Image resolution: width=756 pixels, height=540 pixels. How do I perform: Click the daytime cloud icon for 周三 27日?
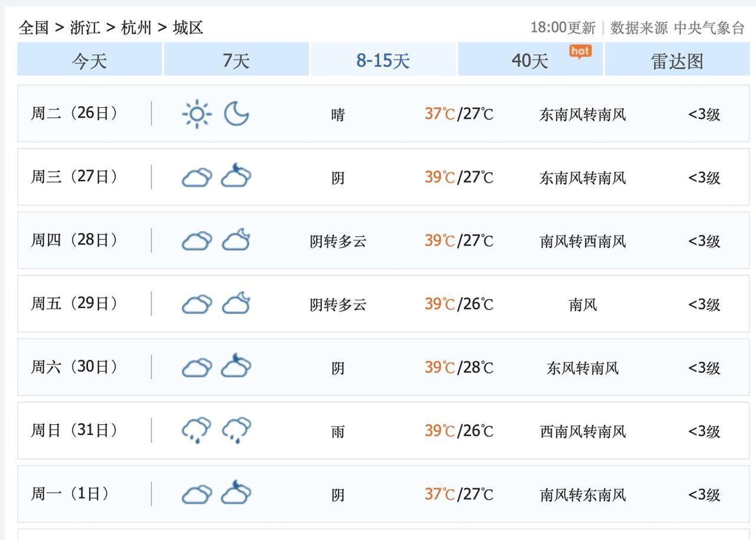click(197, 177)
